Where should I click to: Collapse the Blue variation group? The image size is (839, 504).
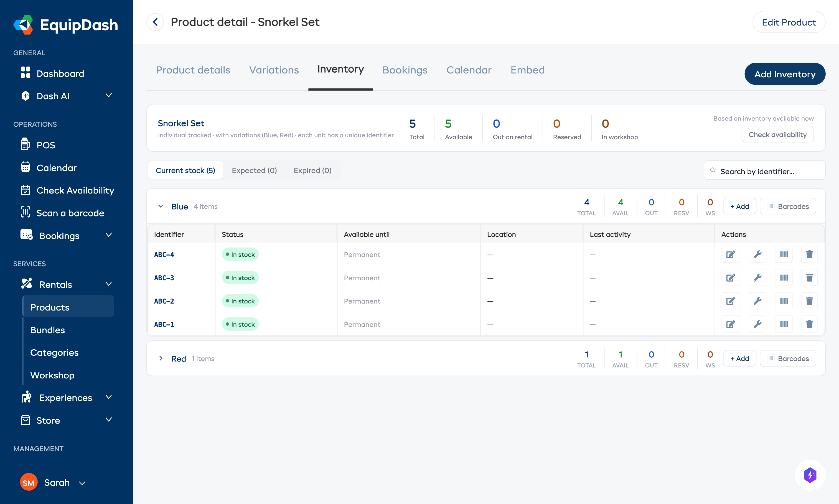point(161,206)
